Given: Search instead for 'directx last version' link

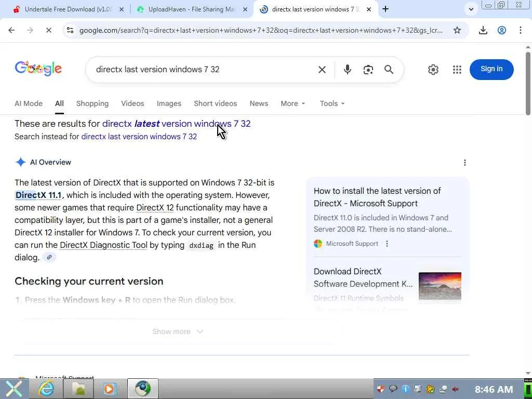Looking at the screenshot, I should click(139, 137).
